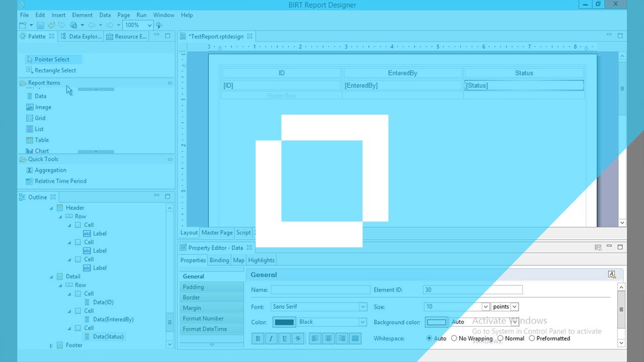644x362 pixels.
Task: Toggle Underline in the Property Editor
Action: 285,338
